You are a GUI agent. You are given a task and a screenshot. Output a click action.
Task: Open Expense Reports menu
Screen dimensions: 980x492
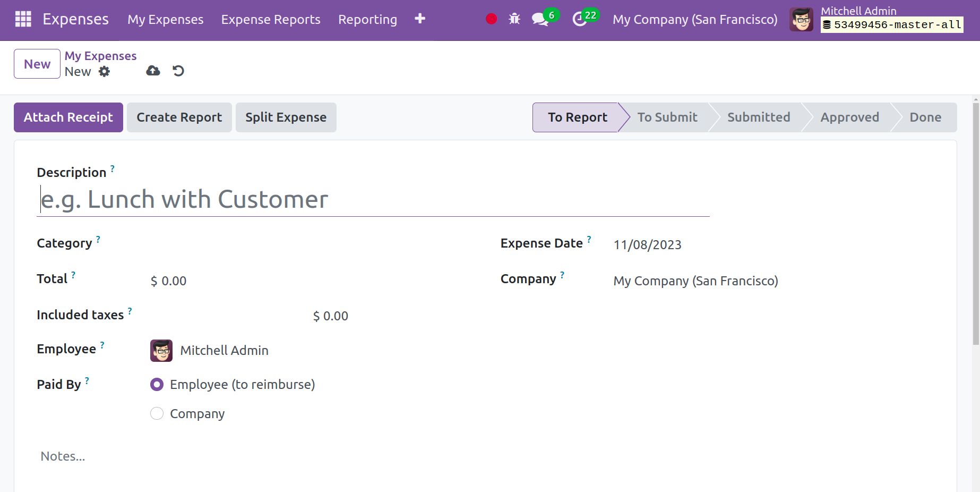(x=271, y=20)
